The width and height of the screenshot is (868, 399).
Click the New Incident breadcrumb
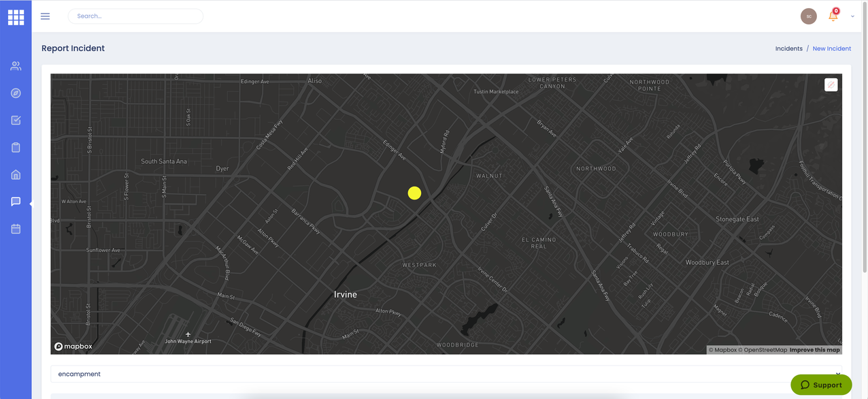click(832, 48)
